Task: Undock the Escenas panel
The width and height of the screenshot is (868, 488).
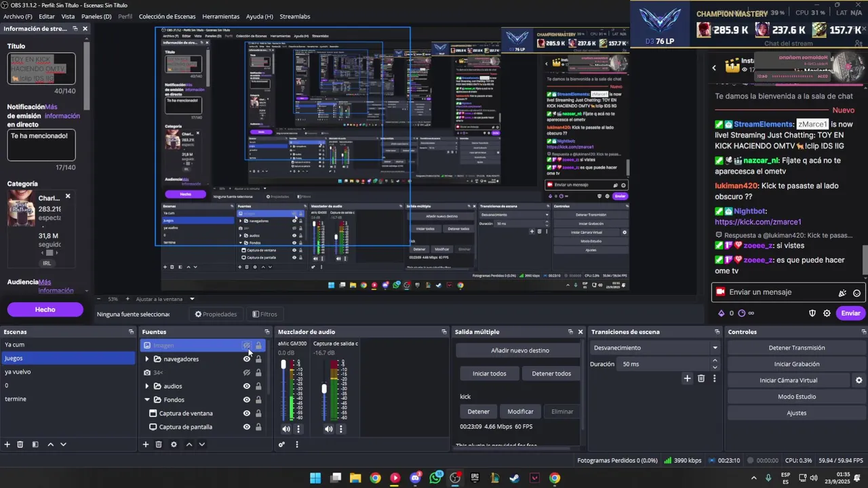Action: click(x=131, y=332)
